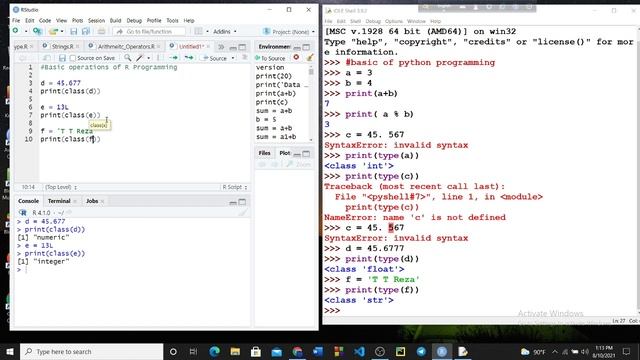Open the New File dropdown arrow

click(x=26, y=31)
